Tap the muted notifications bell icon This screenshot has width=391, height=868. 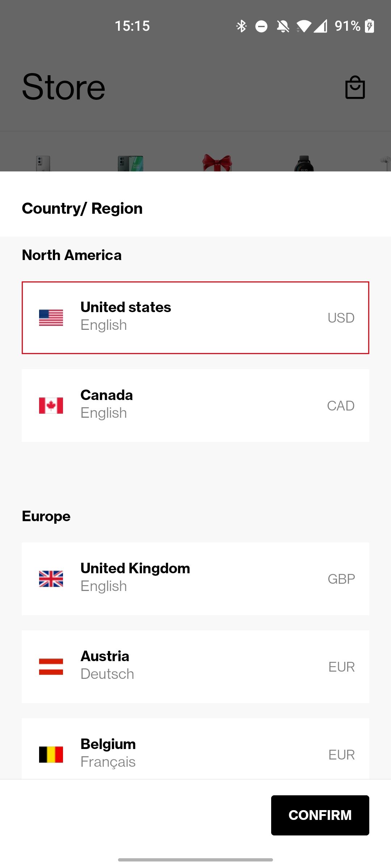coord(283,26)
